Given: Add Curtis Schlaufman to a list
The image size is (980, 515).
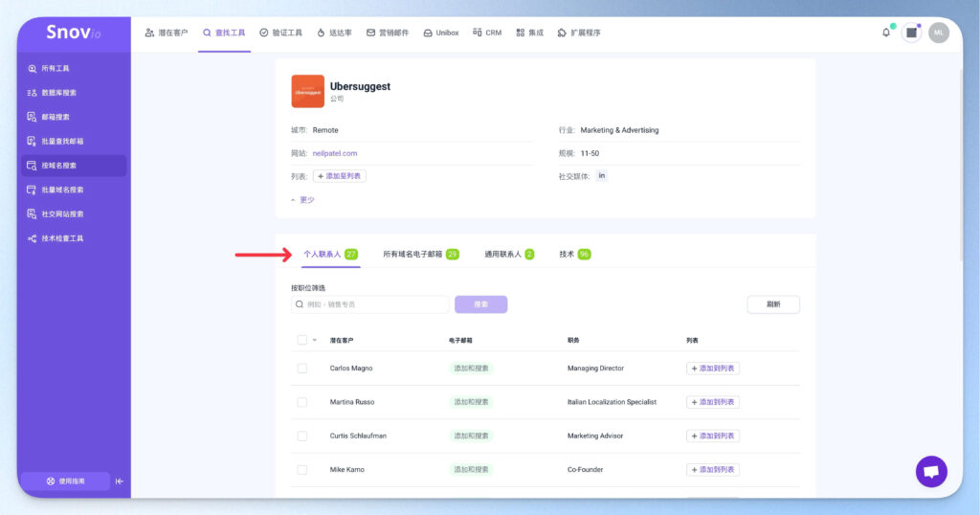Looking at the screenshot, I should click(x=713, y=436).
